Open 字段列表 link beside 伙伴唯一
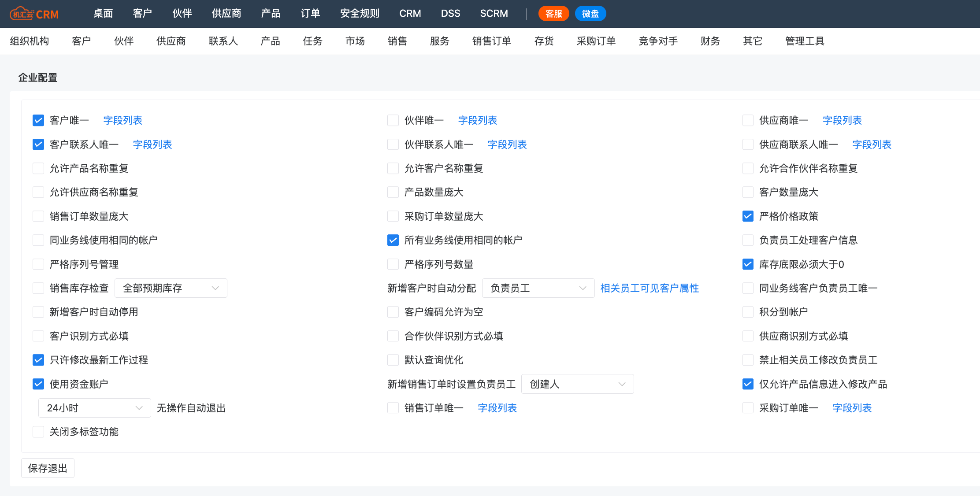980x496 pixels. pos(477,120)
